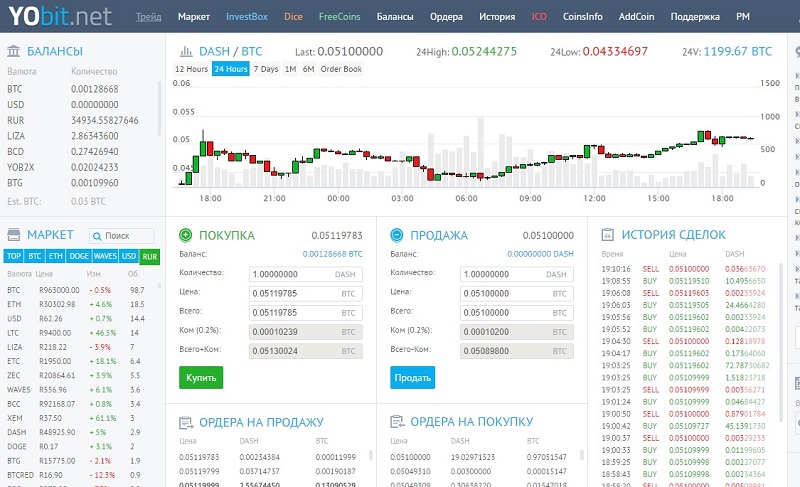800x487 pixels.
Task: Click the market icon beside МАРКЕТ
Action: click(x=14, y=235)
